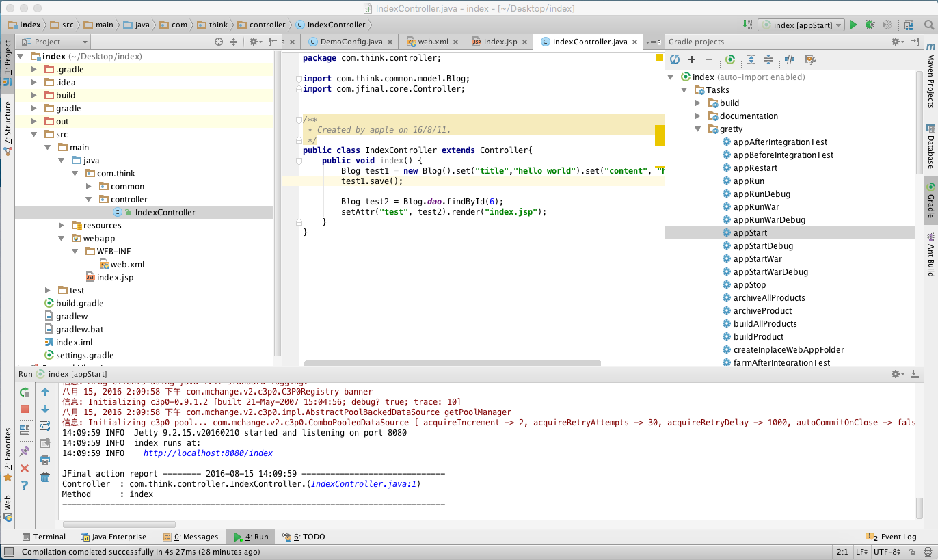938x560 pixels.
Task: Open the Terminal tool window tab
Action: pyautogui.click(x=44, y=537)
